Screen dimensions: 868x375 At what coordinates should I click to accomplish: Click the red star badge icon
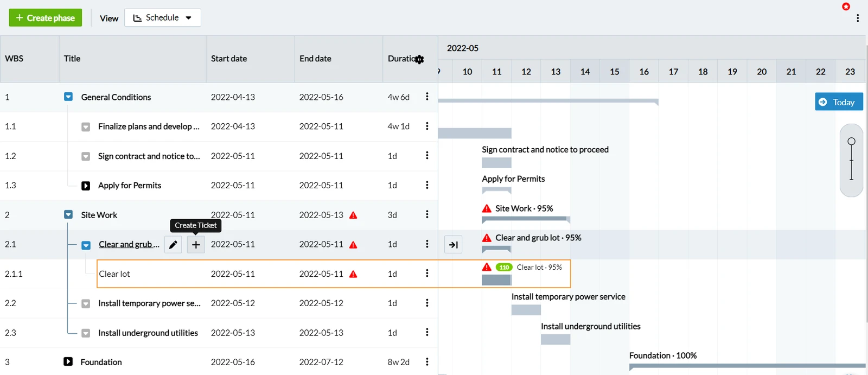pos(846,7)
